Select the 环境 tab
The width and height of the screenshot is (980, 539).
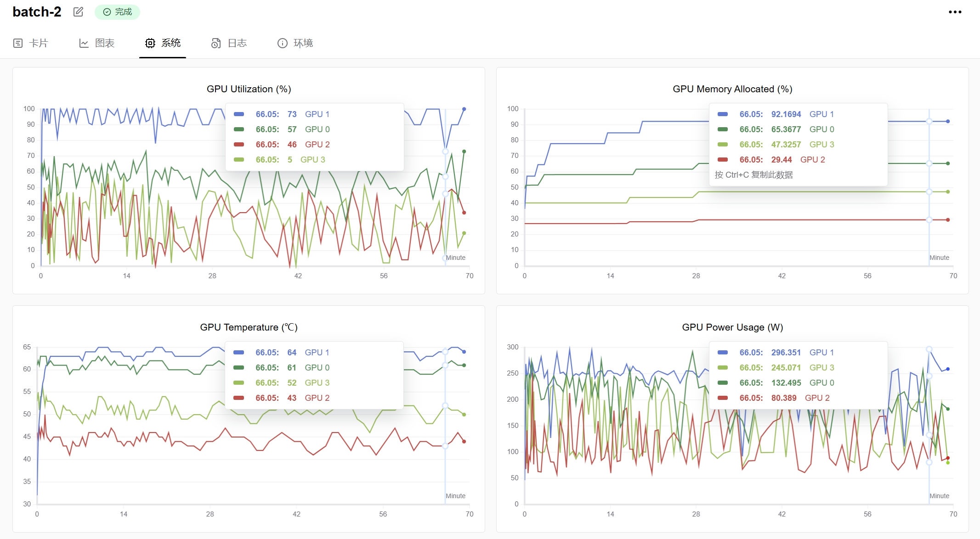(x=303, y=43)
